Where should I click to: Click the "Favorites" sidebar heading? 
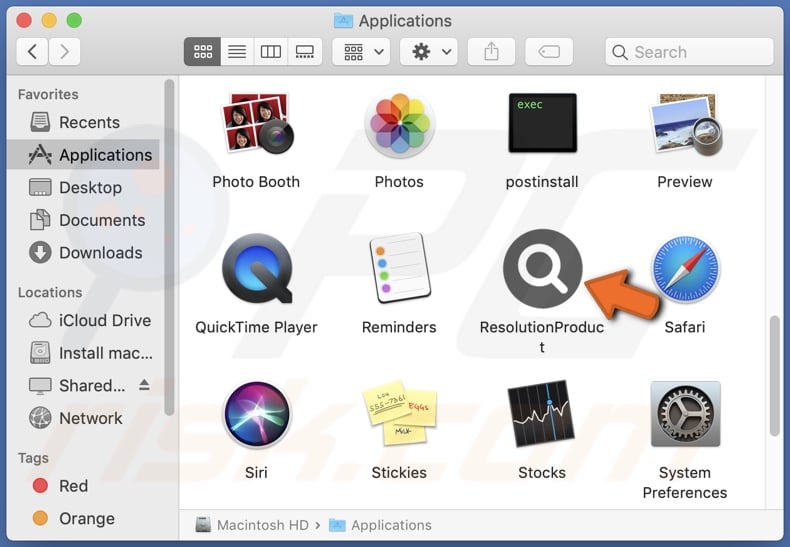tap(48, 94)
